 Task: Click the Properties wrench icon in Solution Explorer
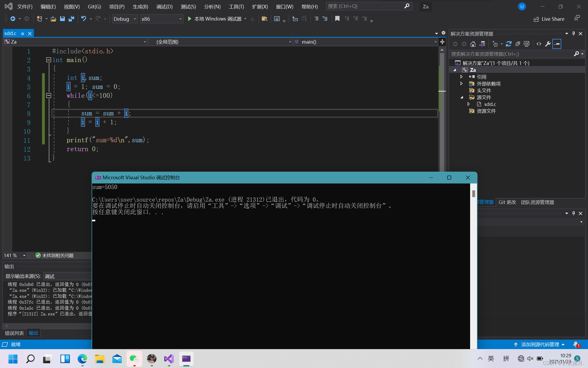pyautogui.click(x=548, y=44)
